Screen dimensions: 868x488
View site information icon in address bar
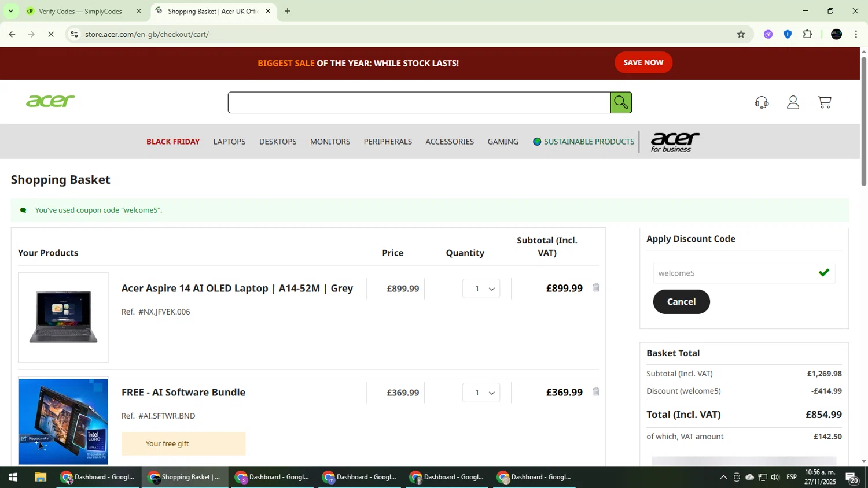[x=73, y=34]
